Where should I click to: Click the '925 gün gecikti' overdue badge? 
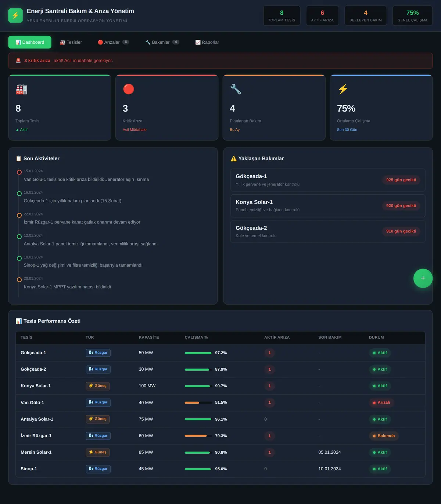(x=401, y=180)
